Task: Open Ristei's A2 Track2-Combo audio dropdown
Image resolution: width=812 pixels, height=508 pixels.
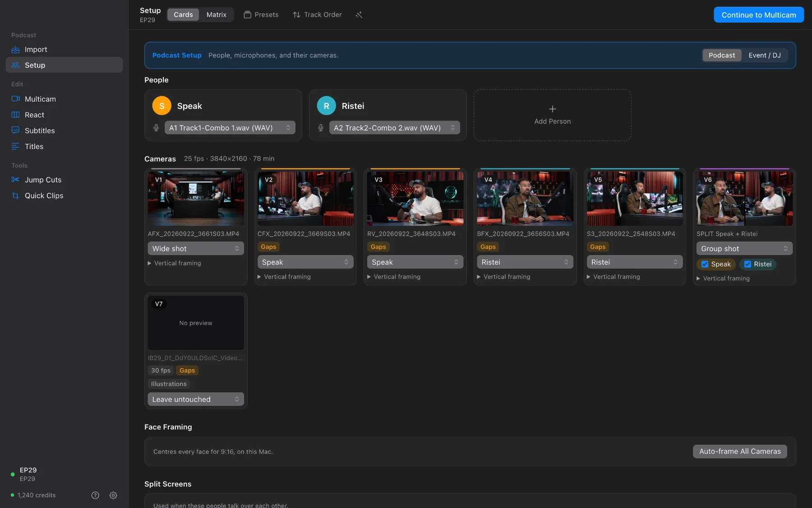Action: pyautogui.click(x=395, y=128)
